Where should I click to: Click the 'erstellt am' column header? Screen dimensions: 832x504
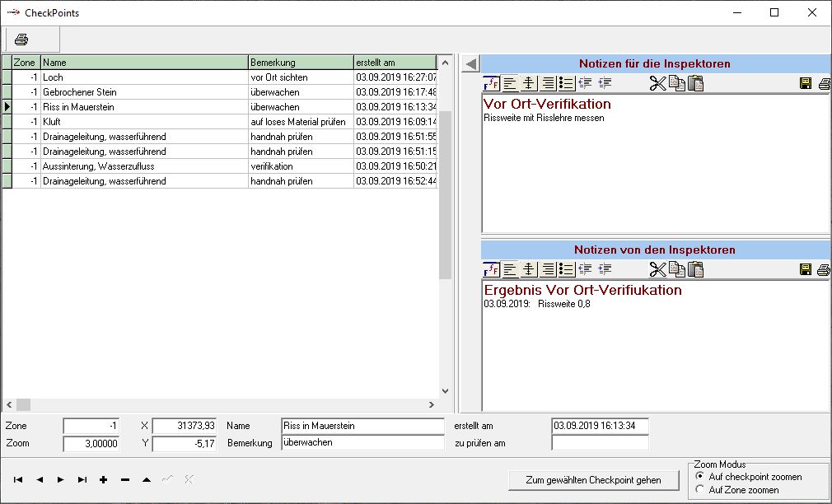point(394,63)
